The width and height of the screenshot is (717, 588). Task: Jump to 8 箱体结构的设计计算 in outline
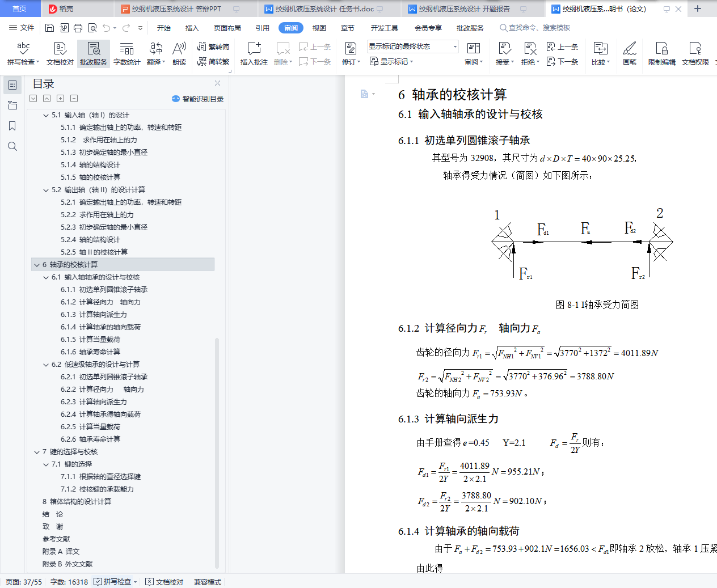(x=77, y=502)
